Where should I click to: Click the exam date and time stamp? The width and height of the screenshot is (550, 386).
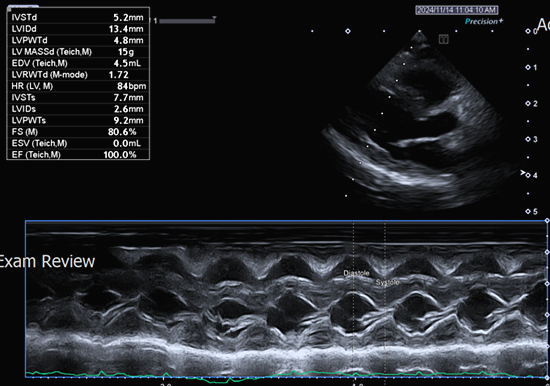coord(457,10)
